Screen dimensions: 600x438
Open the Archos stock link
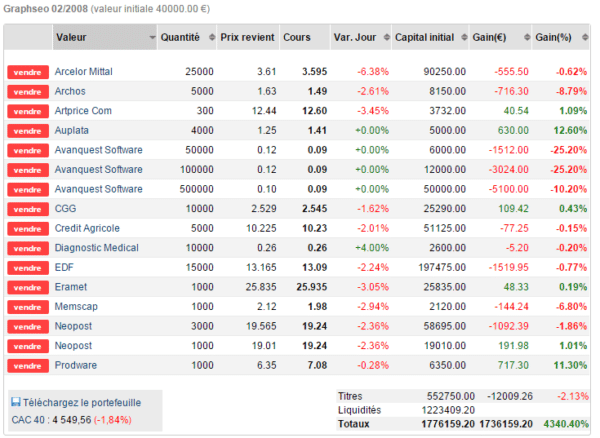point(70,91)
